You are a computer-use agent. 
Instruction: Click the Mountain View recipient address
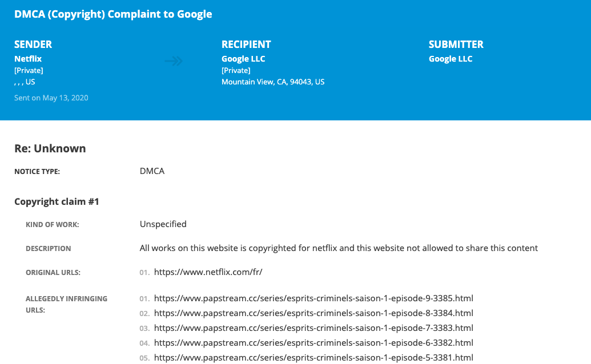point(273,82)
